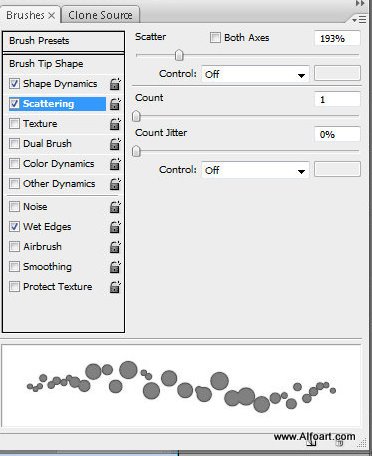Click the lock icon beside Color Dynamics

point(115,164)
